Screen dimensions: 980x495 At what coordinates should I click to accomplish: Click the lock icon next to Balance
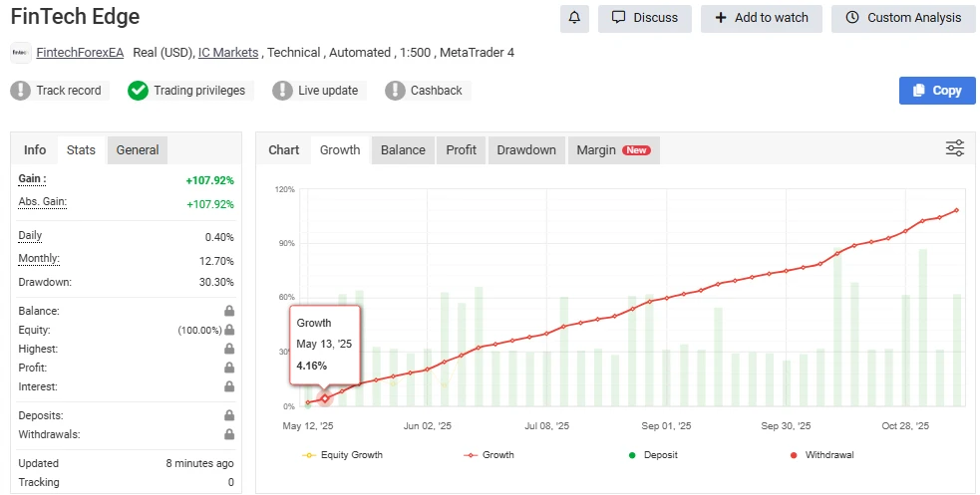pos(229,312)
